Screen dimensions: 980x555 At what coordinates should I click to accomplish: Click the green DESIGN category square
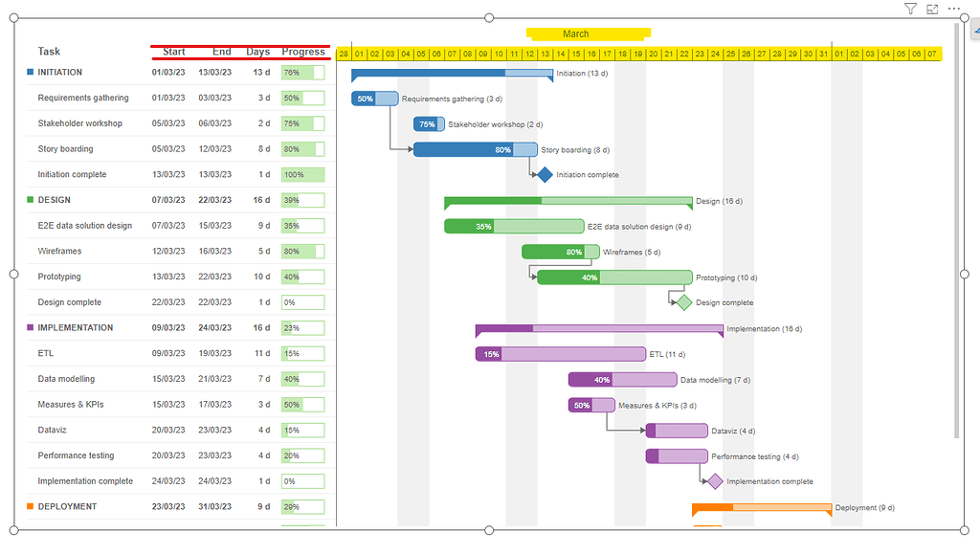pos(29,200)
